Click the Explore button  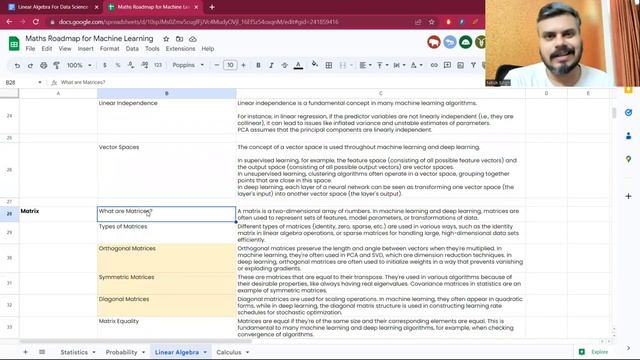[x=594, y=352]
